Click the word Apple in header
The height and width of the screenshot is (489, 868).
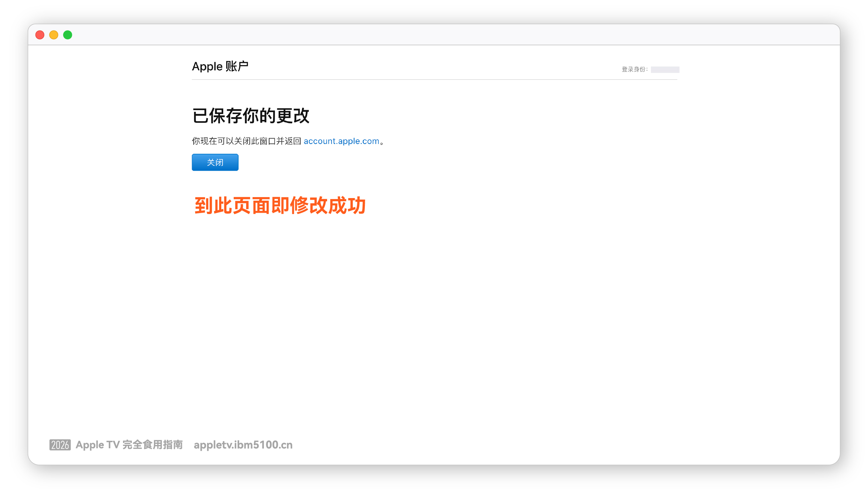[207, 66]
